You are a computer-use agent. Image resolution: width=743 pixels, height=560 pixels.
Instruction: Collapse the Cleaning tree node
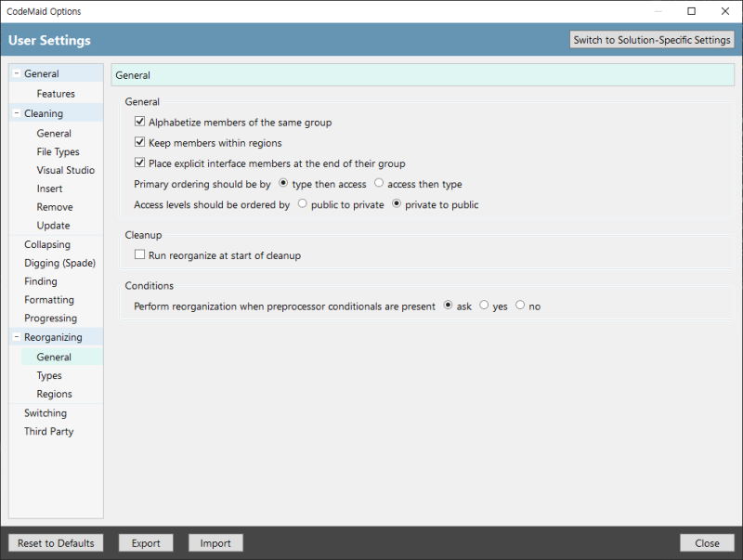click(17, 113)
